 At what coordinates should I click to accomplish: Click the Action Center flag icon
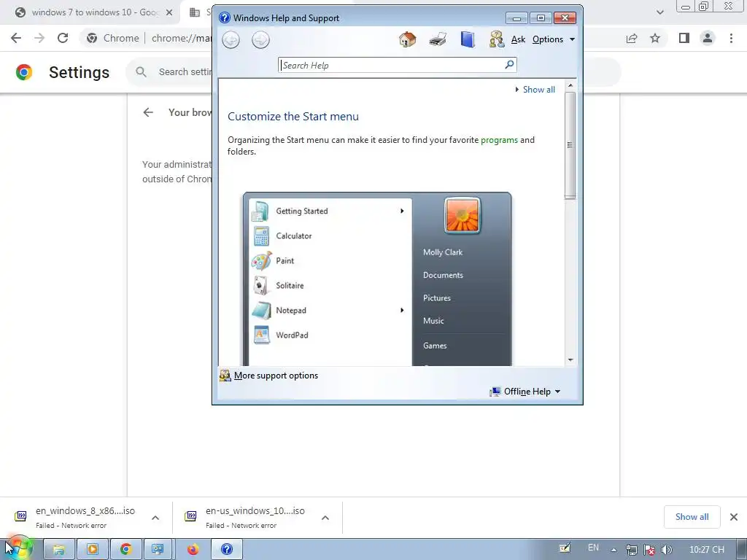[649, 550]
